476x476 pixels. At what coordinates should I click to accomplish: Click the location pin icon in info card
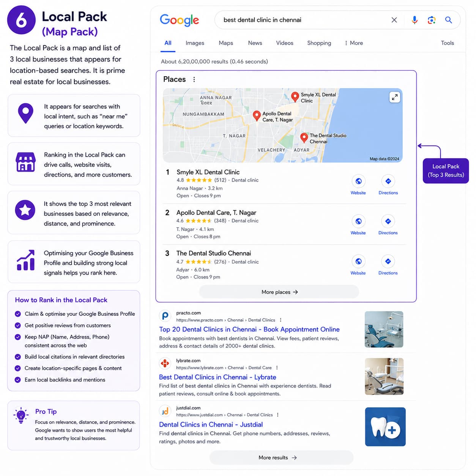[25, 113]
